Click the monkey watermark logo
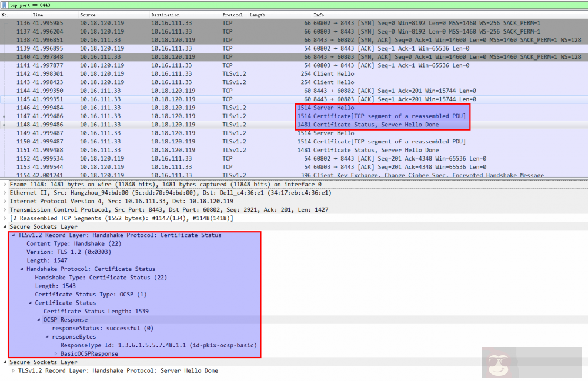The width and height of the screenshot is (588, 381). [x=504, y=362]
